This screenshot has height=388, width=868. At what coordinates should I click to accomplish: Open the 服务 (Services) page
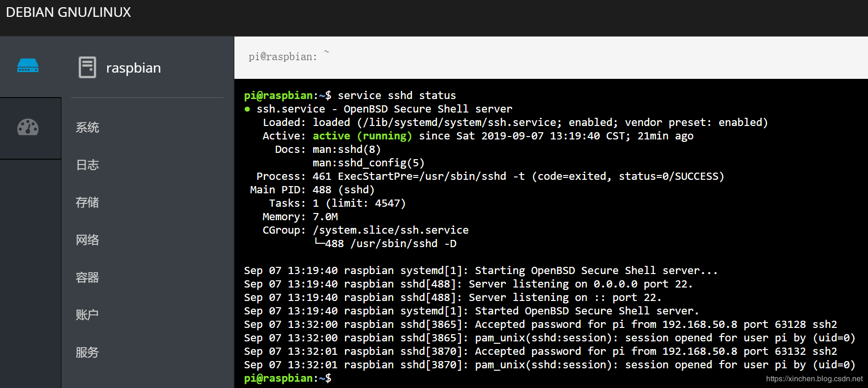[x=87, y=352]
